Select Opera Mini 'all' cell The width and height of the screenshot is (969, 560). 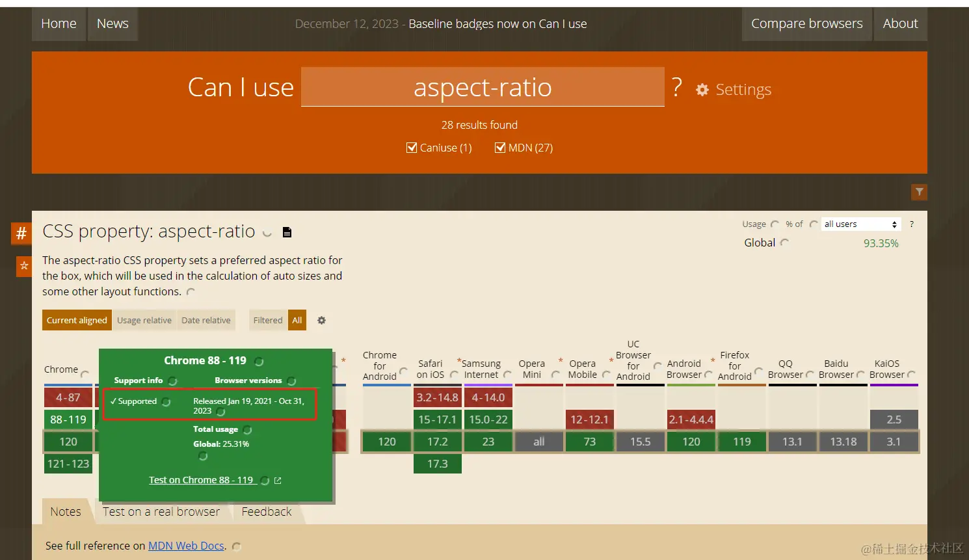[x=539, y=442]
